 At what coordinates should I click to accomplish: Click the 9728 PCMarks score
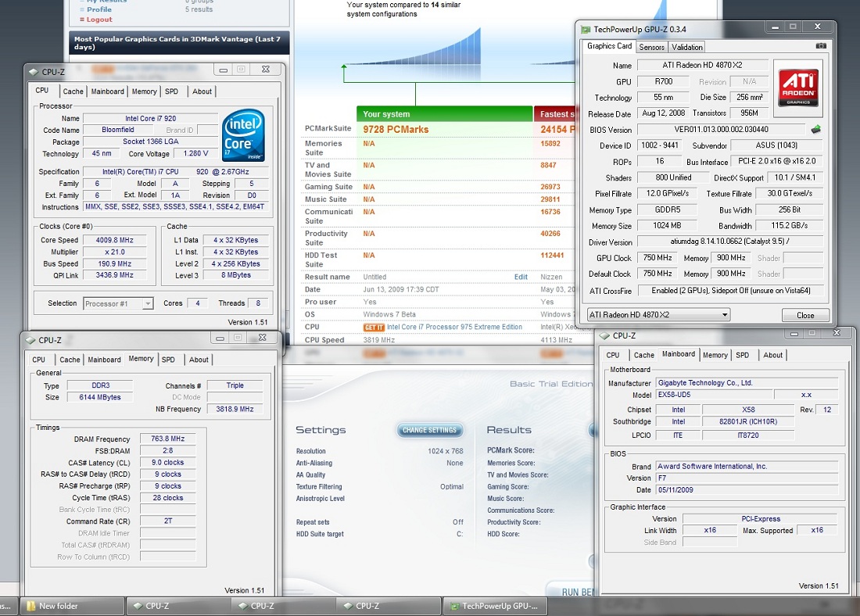point(396,130)
